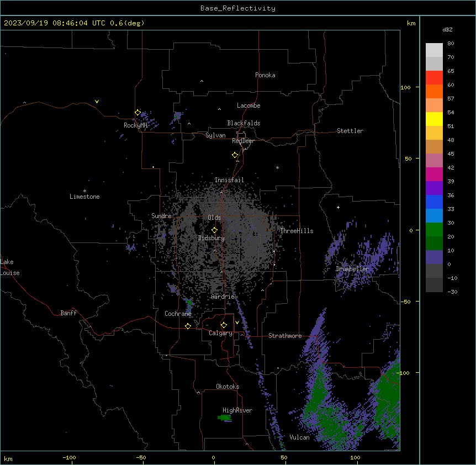
Task: Pick the blue 36-33 dBZ legend swatch
Action: pyautogui.click(x=434, y=202)
